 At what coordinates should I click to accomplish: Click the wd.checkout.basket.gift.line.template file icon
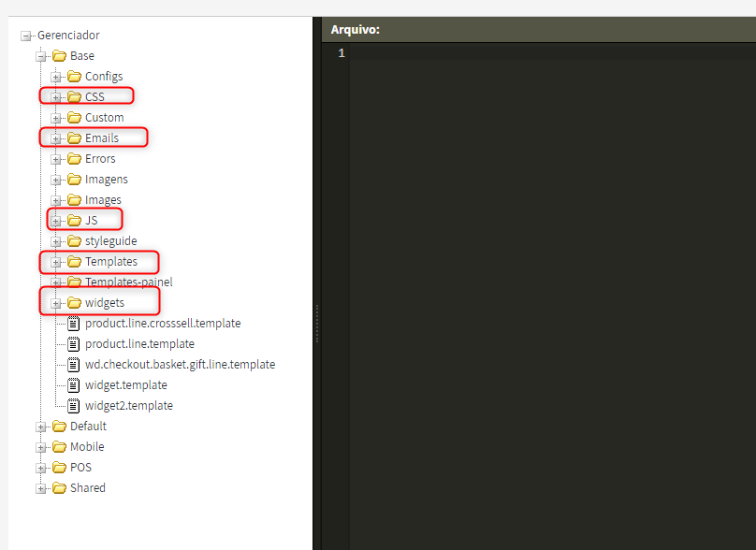click(73, 365)
